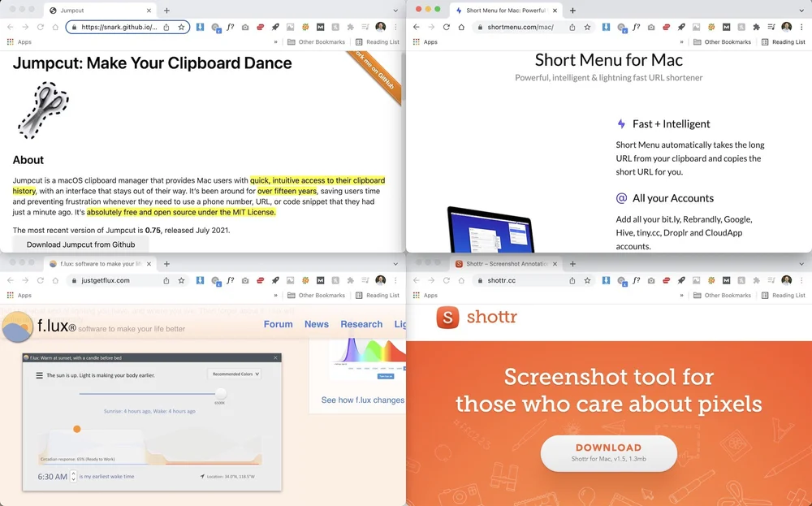The width and height of the screenshot is (812, 506).
Task: Open the f.lux Research link
Action: [x=361, y=324]
